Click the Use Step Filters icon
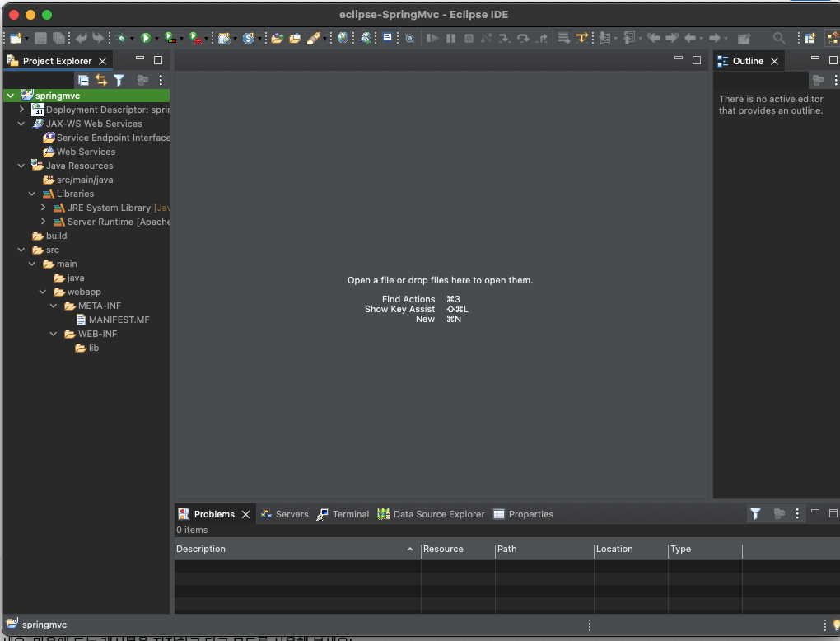The height and width of the screenshot is (641, 840). tap(581, 38)
